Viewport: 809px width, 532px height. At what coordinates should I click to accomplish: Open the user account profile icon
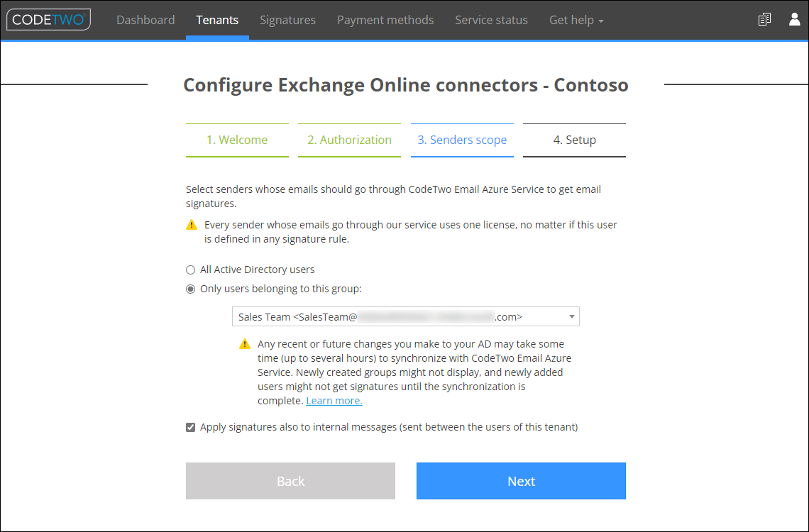coord(795,19)
